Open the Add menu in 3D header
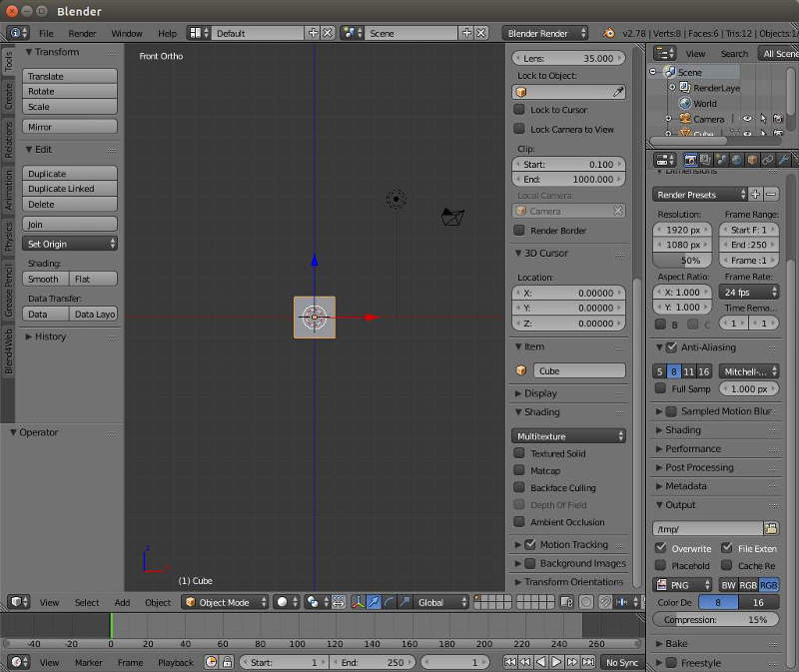The image size is (799, 672). pyautogui.click(x=122, y=602)
